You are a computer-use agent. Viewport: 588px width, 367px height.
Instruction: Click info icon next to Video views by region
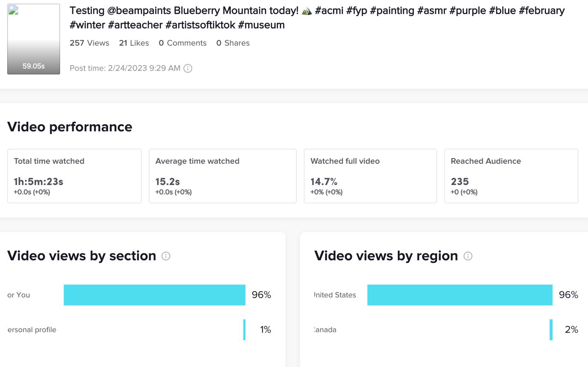coord(468,256)
